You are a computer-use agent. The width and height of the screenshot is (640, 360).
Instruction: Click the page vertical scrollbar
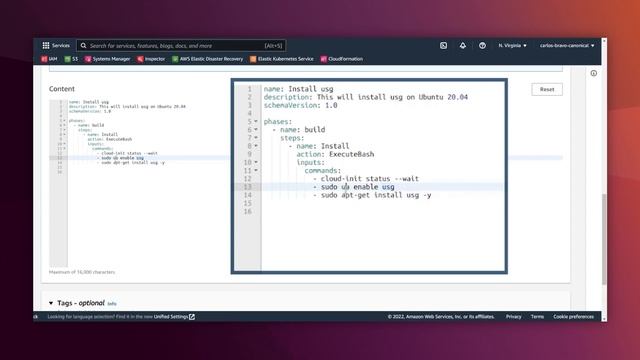(x=604, y=239)
